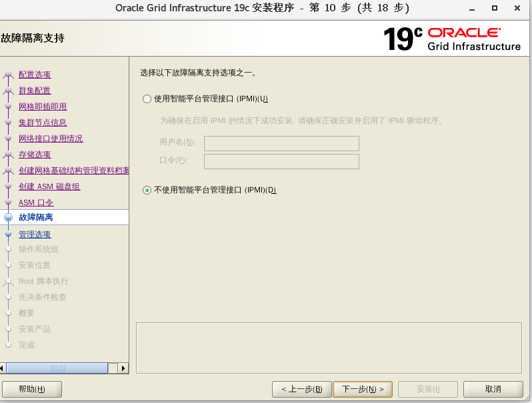Open the 网络接口使用情况 step

(x=51, y=139)
